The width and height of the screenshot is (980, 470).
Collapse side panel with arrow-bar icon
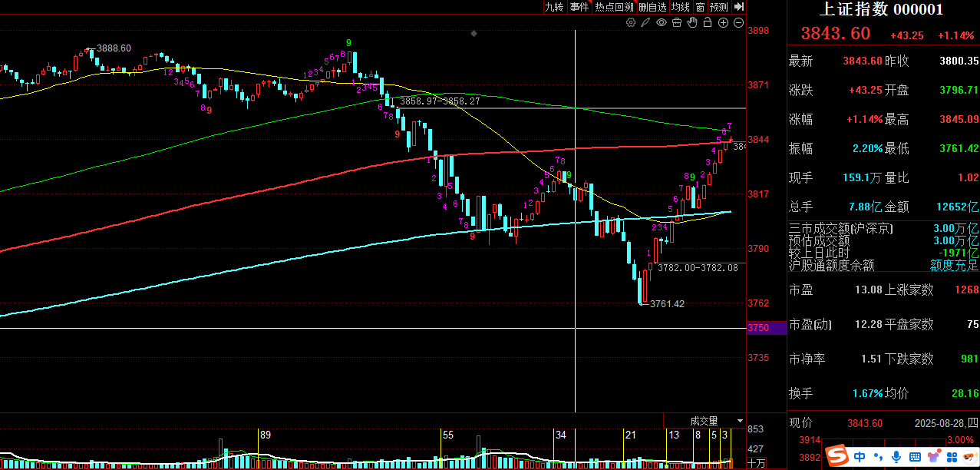coord(739,6)
